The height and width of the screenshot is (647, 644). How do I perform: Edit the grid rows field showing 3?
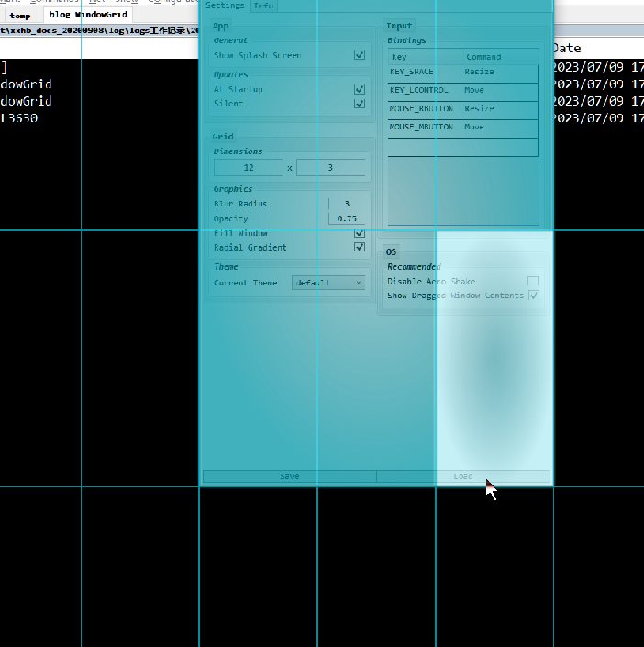[x=330, y=168]
